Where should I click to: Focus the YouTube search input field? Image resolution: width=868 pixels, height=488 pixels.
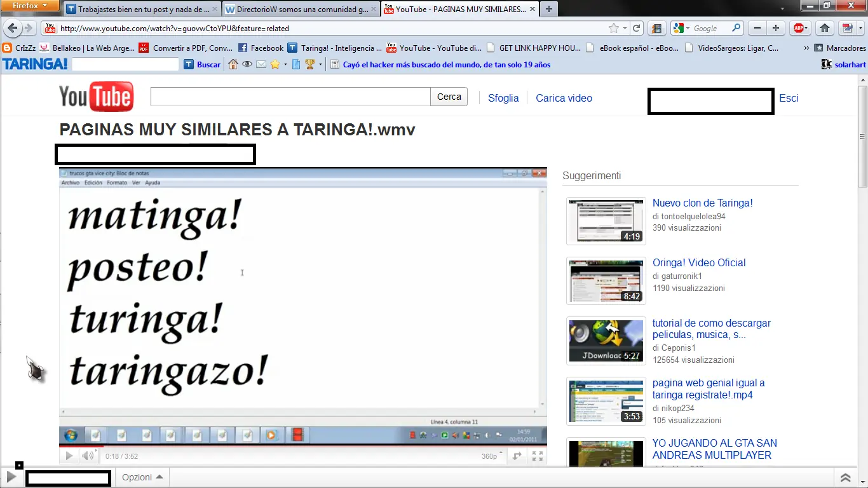[290, 97]
